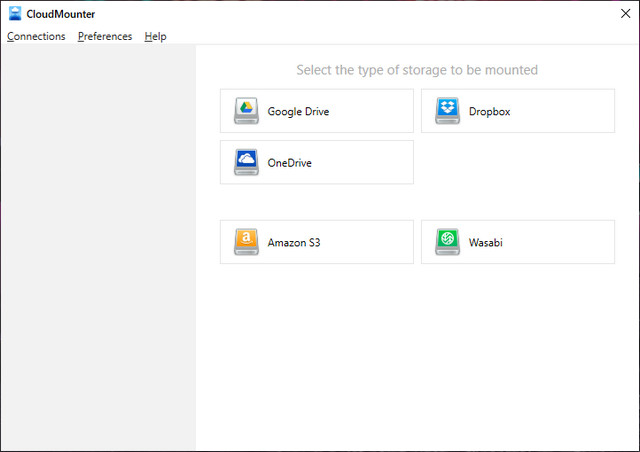This screenshot has height=452, width=640.
Task: Select the Google Drive text label
Action: tap(298, 112)
